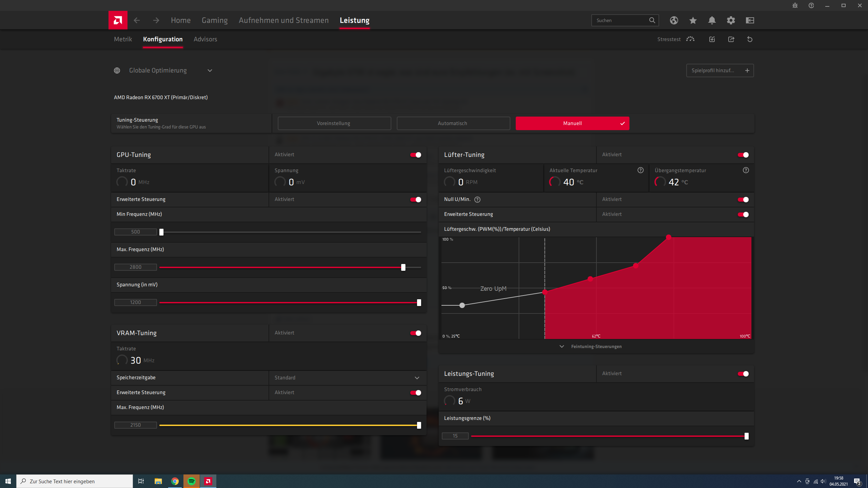
Task: Click the import profile icon next to Stresstest
Action: point(712,39)
